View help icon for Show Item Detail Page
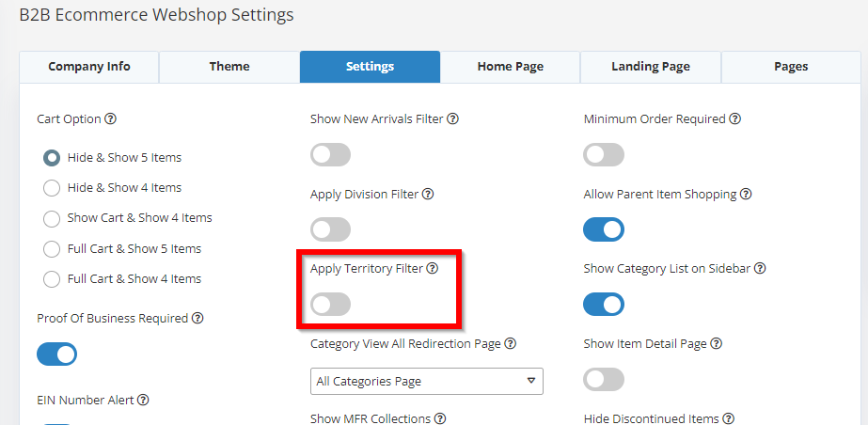This screenshot has height=425, width=868. 717,343
